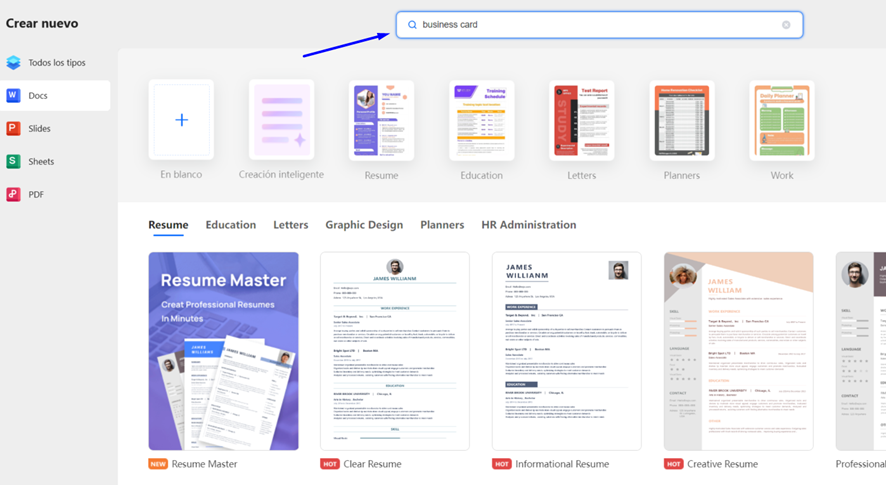Click the Clear Resume title link

(x=372, y=464)
